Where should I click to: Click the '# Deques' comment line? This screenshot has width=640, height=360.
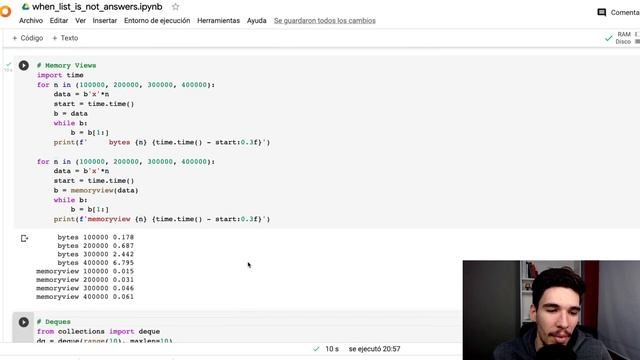(53, 322)
